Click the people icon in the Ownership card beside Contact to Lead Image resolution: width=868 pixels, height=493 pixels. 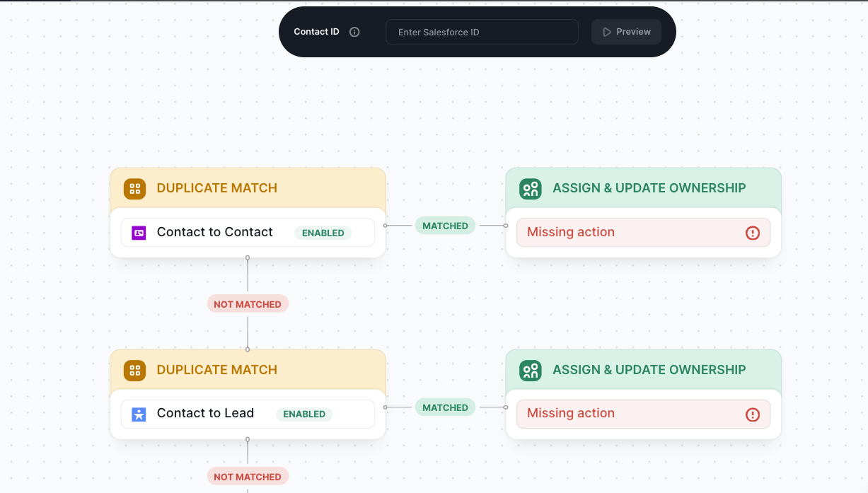coord(531,370)
